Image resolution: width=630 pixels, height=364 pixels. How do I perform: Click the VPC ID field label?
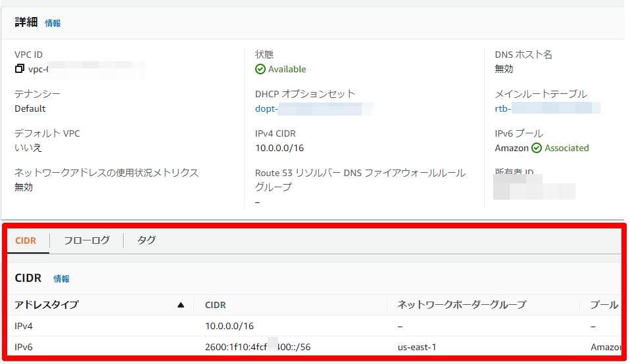(28, 55)
